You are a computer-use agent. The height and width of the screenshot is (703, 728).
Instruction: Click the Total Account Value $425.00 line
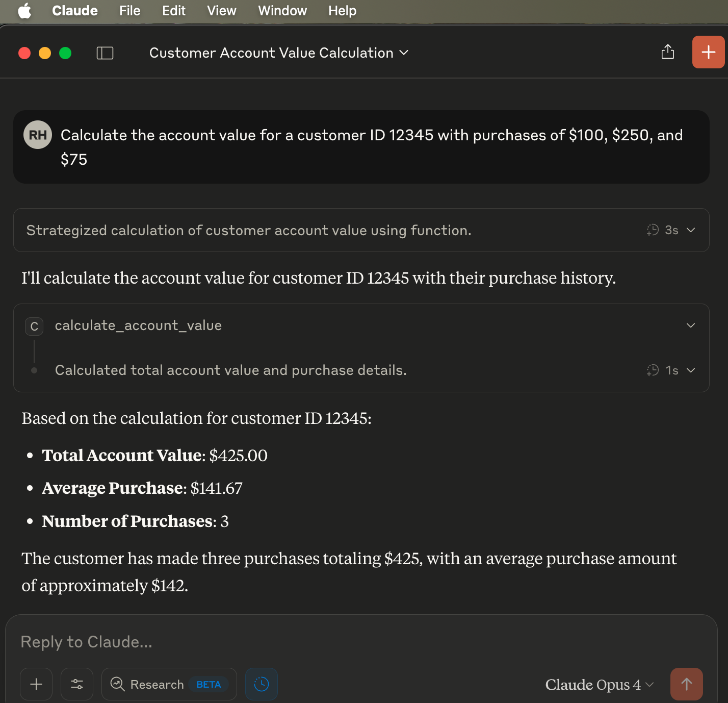[x=154, y=455]
